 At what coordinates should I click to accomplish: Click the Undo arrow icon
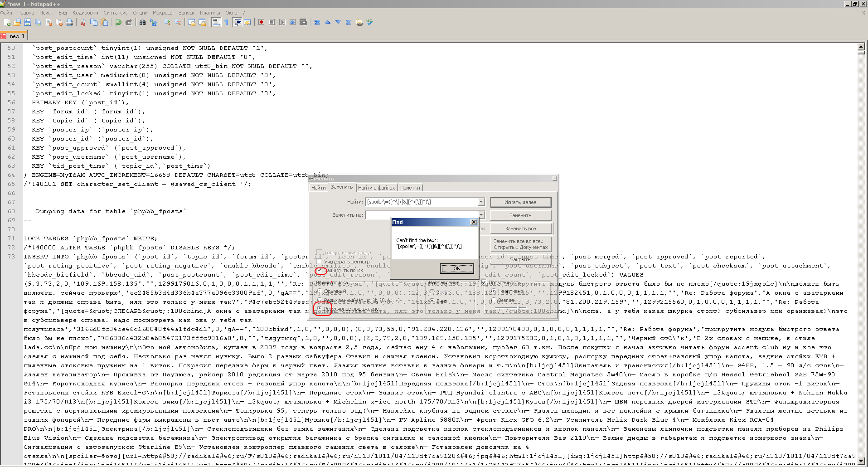(118, 22)
